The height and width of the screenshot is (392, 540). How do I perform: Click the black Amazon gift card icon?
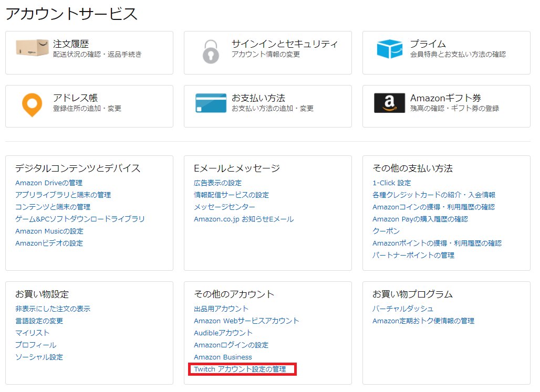pos(389,103)
